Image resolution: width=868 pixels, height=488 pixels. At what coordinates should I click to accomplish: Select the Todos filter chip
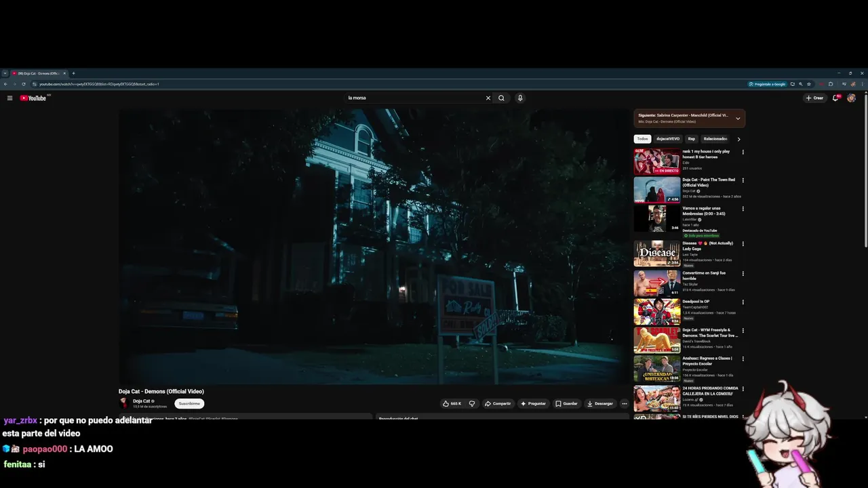[642, 139]
